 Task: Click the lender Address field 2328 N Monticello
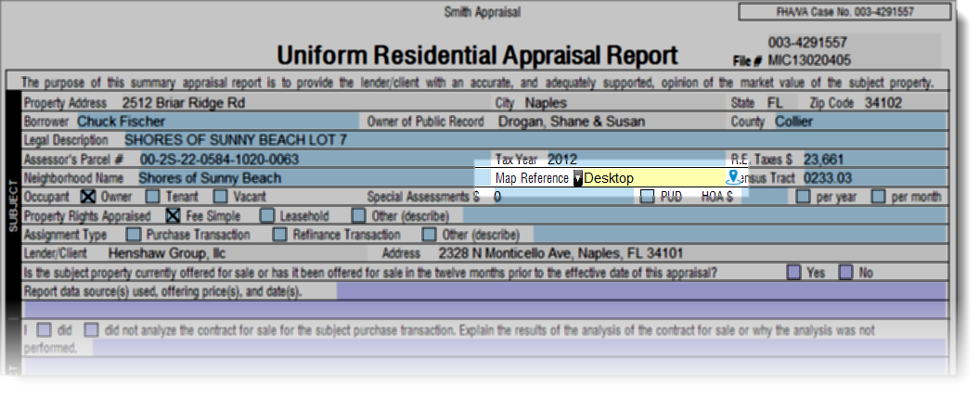point(690,253)
